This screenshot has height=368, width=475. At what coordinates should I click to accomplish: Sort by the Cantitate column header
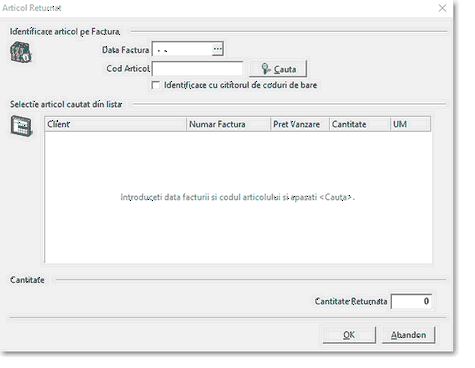(360, 124)
